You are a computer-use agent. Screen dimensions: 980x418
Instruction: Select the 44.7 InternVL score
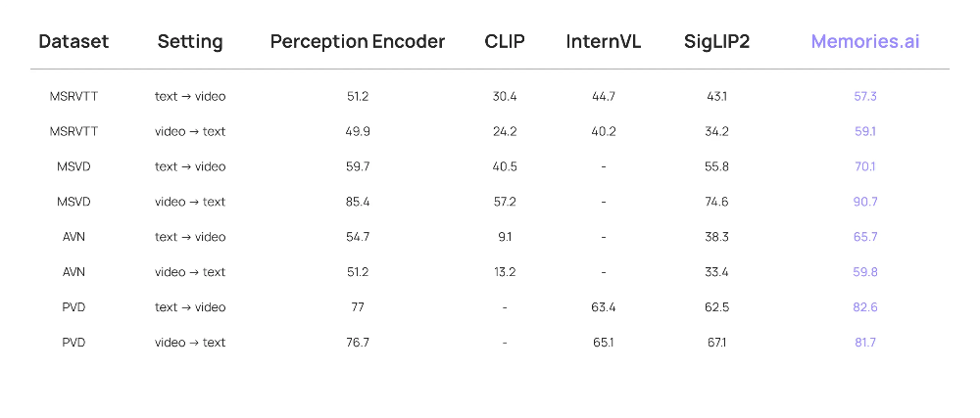coord(604,97)
